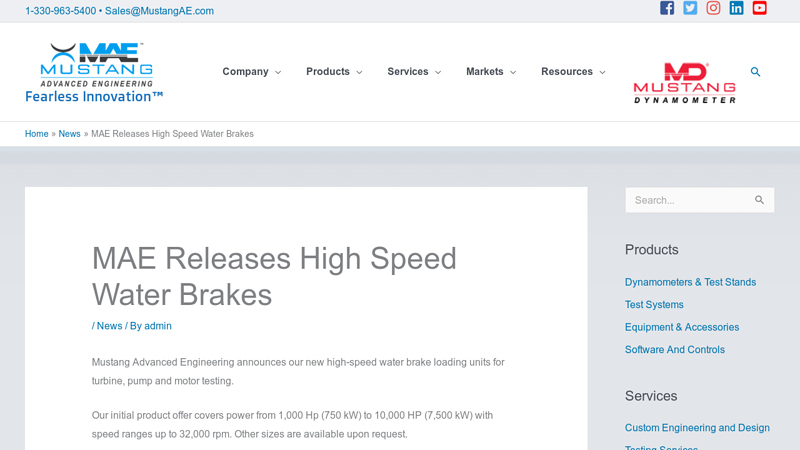Go to News via breadcrumb
This screenshot has height=450, width=800.
pyautogui.click(x=69, y=134)
